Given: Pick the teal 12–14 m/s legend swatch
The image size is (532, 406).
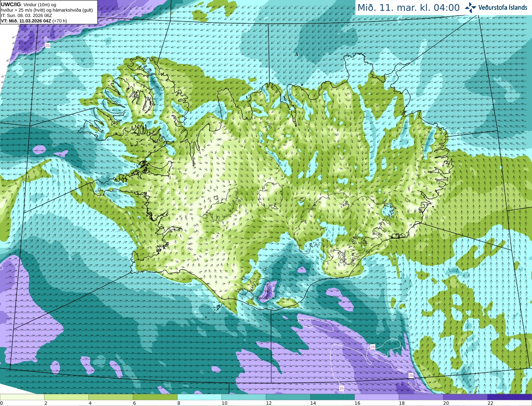Looking at the screenshot, I should point(288,397).
